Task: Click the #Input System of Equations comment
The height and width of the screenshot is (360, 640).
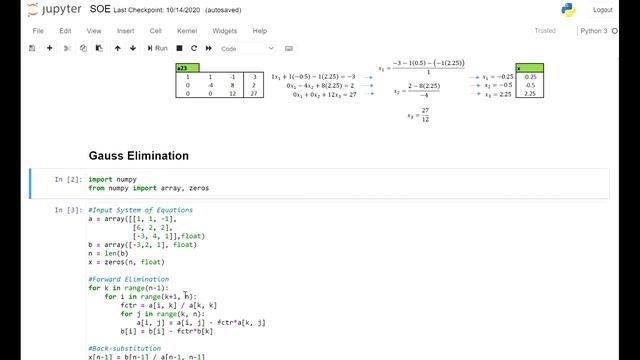Action: pyautogui.click(x=140, y=210)
